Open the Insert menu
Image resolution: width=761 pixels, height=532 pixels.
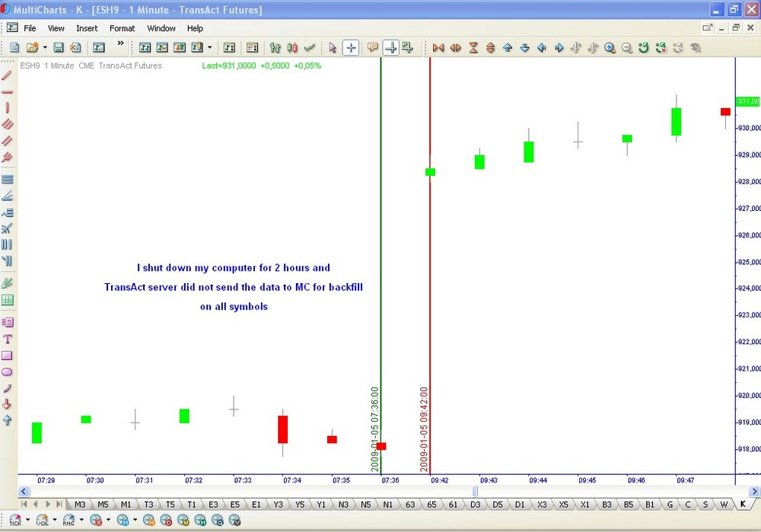click(x=87, y=28)
